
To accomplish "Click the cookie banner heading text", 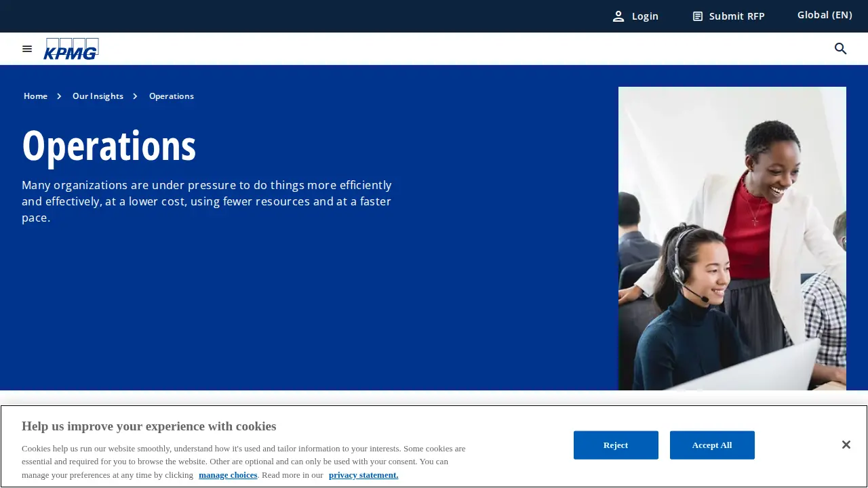I will point(149,426).
